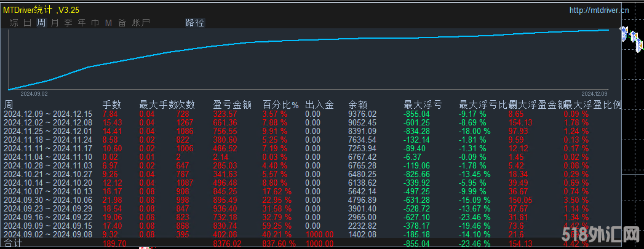The image size is (644, 249).
Task: Click profit amount 756.55
Action: coord(225,132)
